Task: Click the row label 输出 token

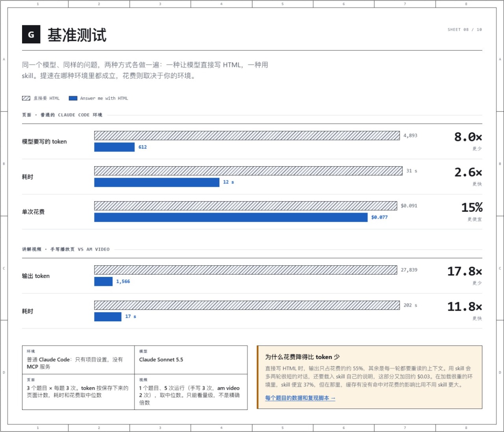Action: [36, 276]
